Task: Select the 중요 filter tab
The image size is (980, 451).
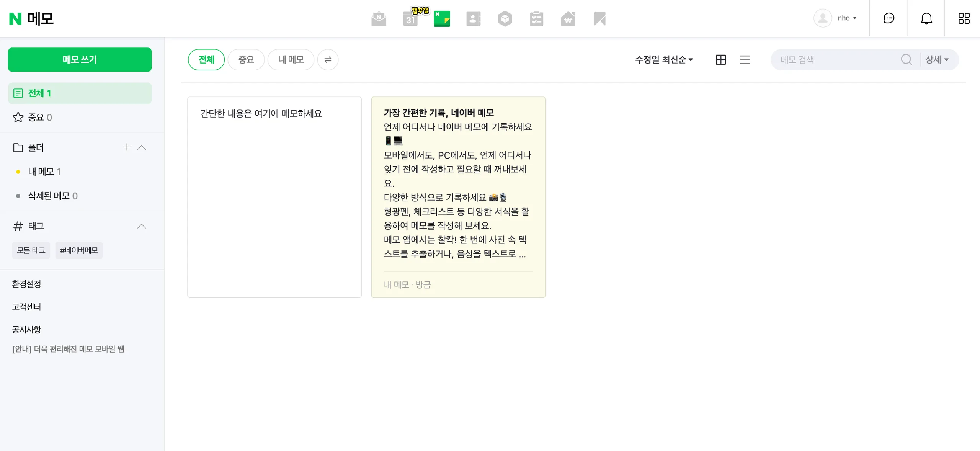Action: pyautogui.click(x=246, y=60)
